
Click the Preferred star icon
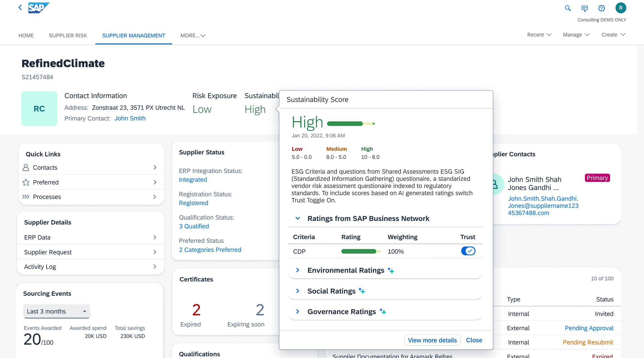(26, 182)
